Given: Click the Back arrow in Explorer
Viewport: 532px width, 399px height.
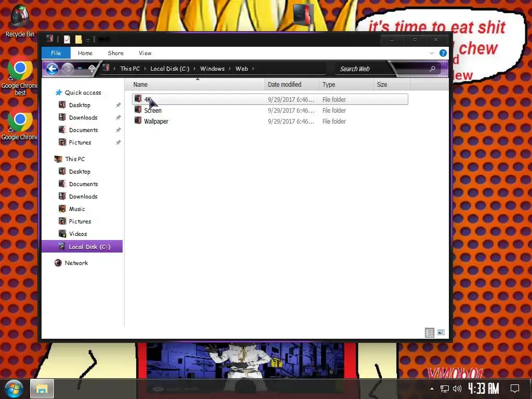Looking at the screenshot, I should click(52, 69).
